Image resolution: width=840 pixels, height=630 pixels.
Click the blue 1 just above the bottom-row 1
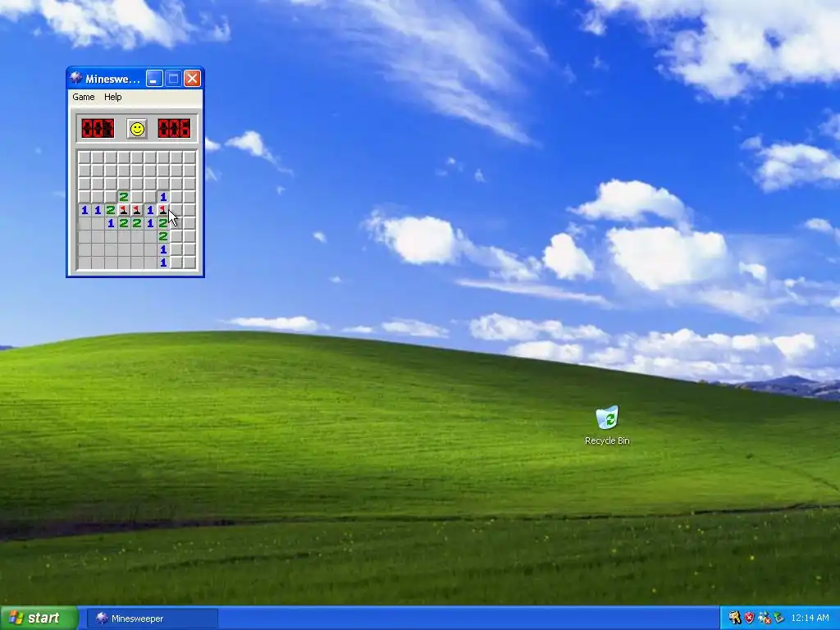pyautogui.click(x=163, y=249)
